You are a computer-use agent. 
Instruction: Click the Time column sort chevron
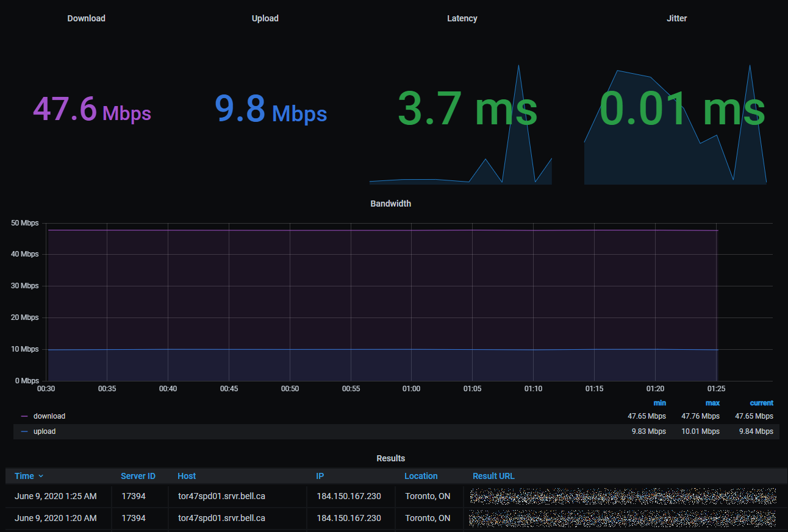click(41, 476)
